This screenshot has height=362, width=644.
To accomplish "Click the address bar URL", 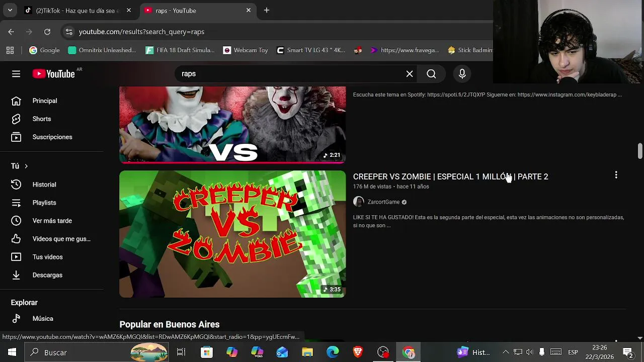I will click(141, 32).
